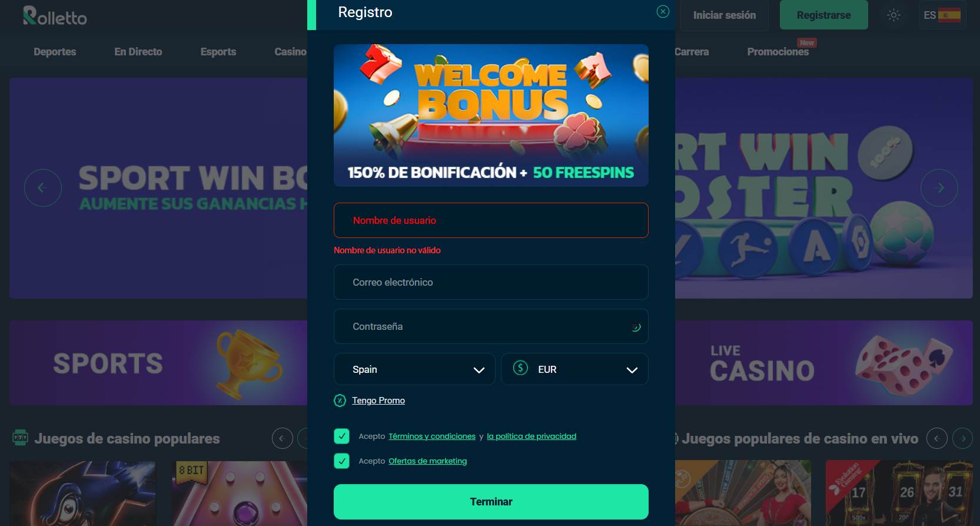This screenshot has width=980, height=526.
Task: Open the ES Spanish flag language selector
Action: tap(942, 15)
